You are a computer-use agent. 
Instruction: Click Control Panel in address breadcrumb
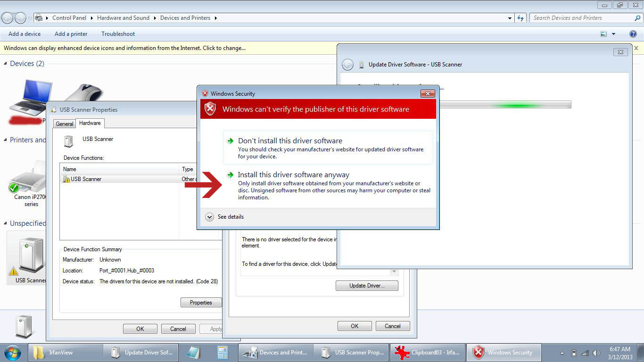click(x=69, y=18)
